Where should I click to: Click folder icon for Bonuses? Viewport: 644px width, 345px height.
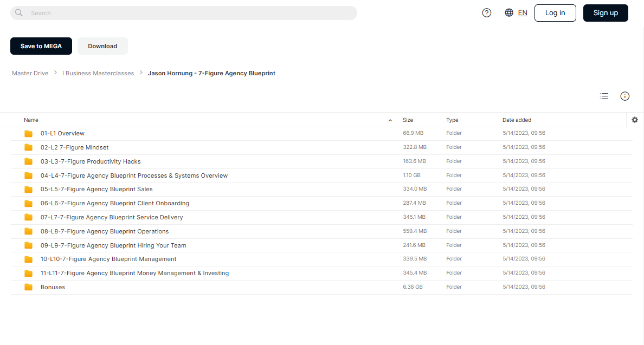[28, 287]
